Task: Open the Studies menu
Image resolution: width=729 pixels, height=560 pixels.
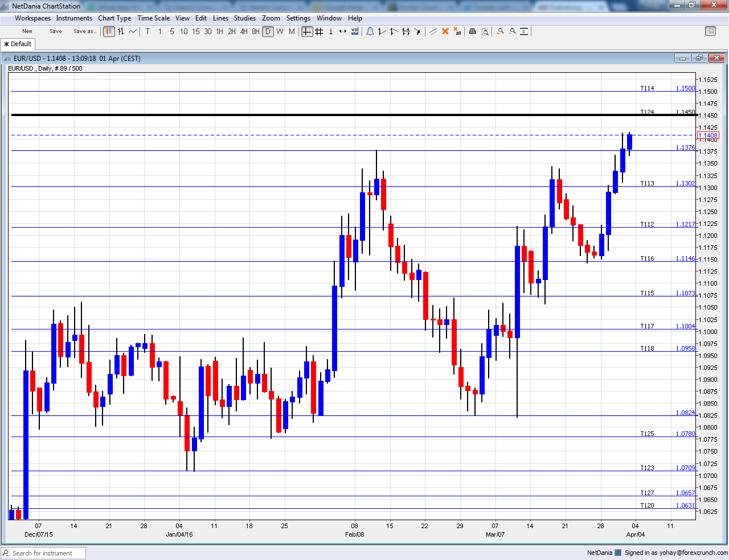Action: (x=245, y=18)
